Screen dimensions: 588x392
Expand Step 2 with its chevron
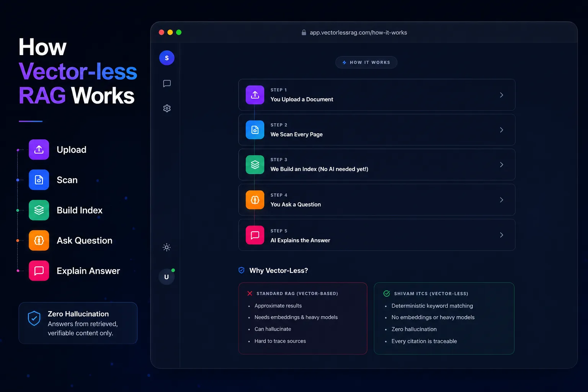(501, 130)
